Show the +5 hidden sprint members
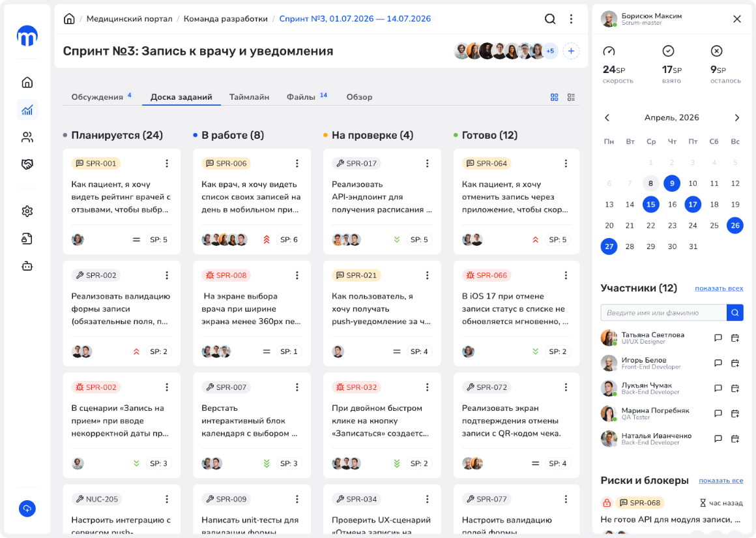The image size is (756, 538). tap(550, 51)
